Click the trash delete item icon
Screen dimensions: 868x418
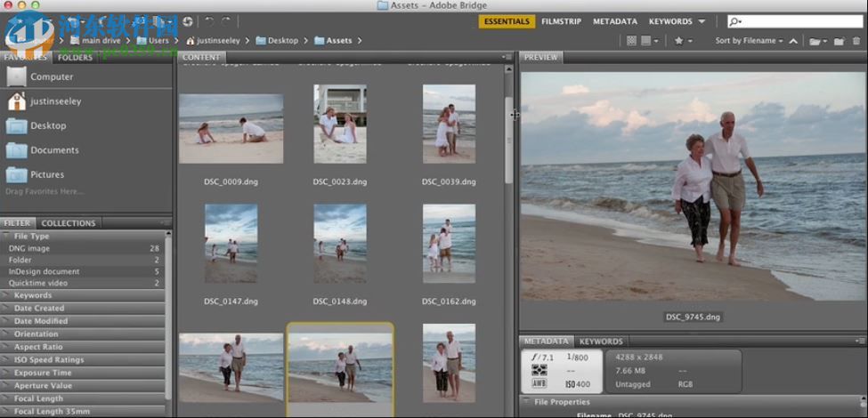856,40
